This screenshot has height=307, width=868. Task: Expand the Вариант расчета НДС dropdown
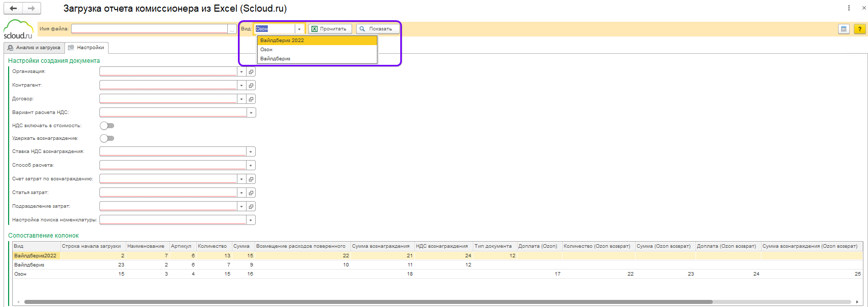coord(251,112)
